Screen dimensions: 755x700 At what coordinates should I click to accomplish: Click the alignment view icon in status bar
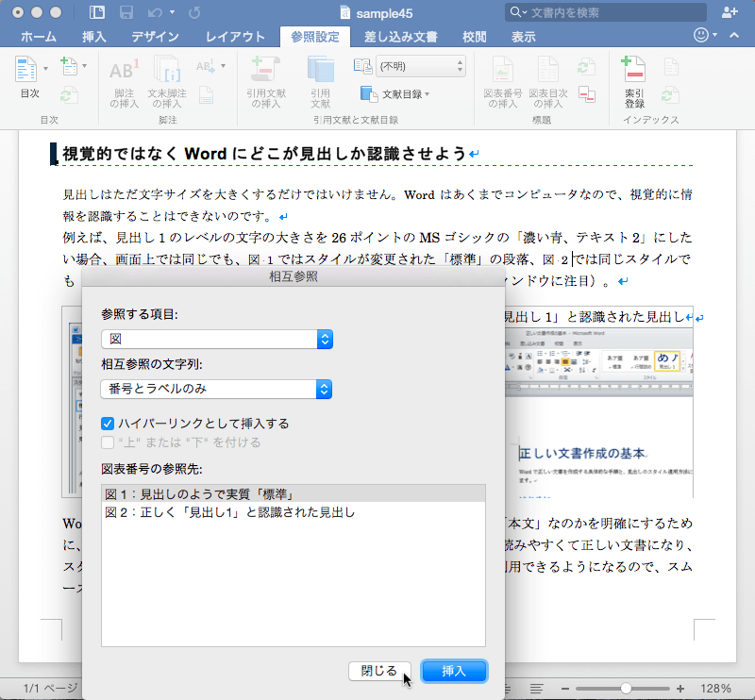tap(536, 689)
